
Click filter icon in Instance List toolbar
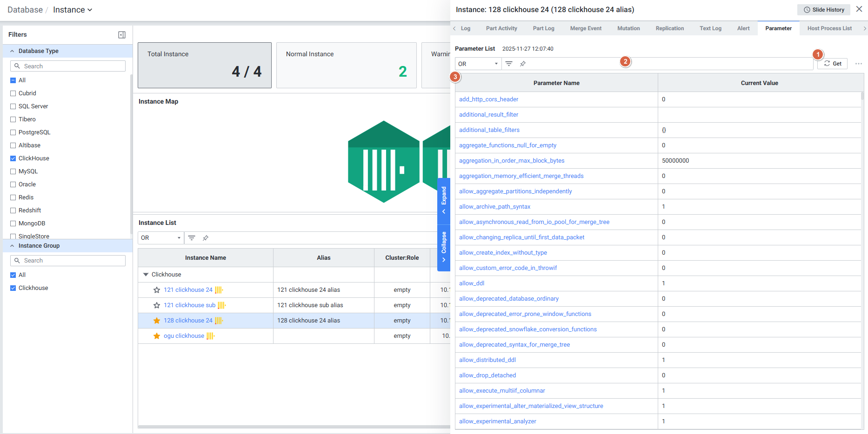192,238
